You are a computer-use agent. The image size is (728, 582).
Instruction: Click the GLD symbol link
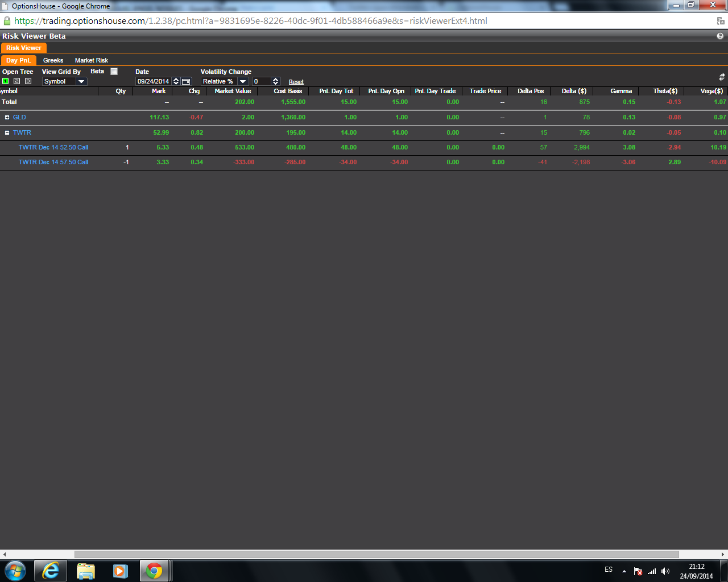pos(19,117)
